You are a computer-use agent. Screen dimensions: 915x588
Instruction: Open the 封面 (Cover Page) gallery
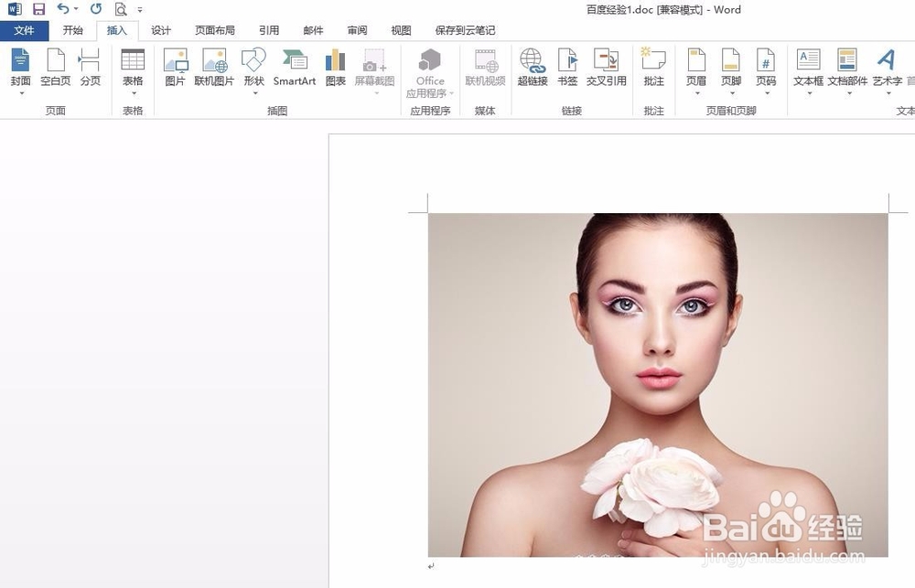tap(19, 69)
